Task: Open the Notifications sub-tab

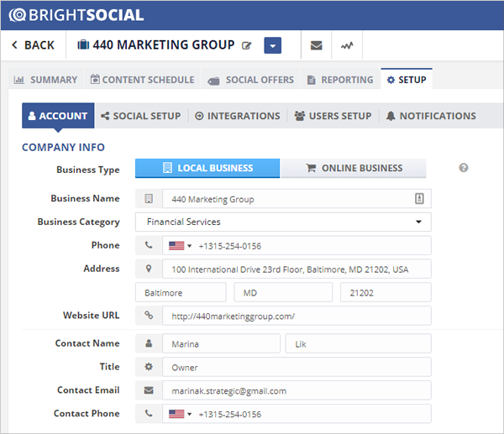Action: tap(430, 116)
